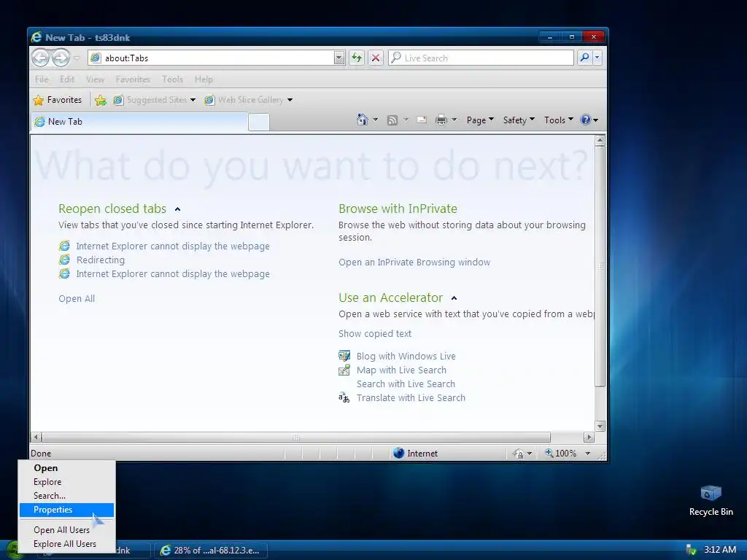Click the Add to Favorites Bar icon
Image resolution: width=747 pixels, height=560 pixels.
point(101,100)
